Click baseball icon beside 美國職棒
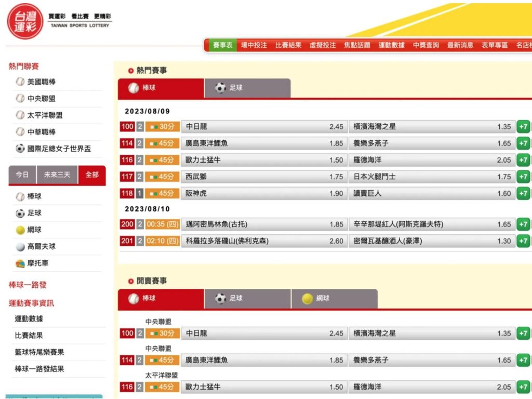The height and width of the screenshot is (399, 532). [x=20, y=82]
